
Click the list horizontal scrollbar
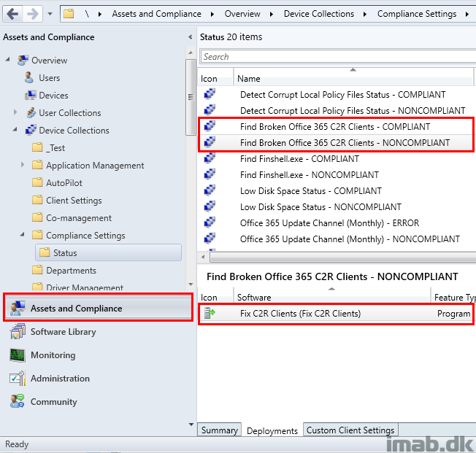click(x=342, y=258)
